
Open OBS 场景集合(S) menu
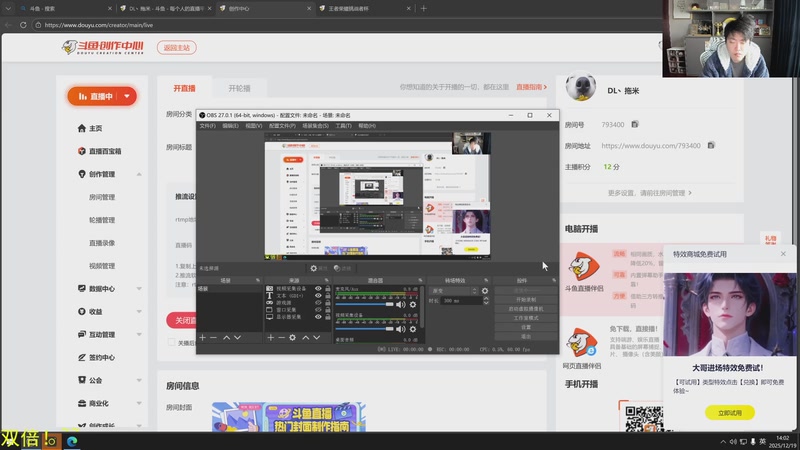pyautogui.click(x=315, y=126)
